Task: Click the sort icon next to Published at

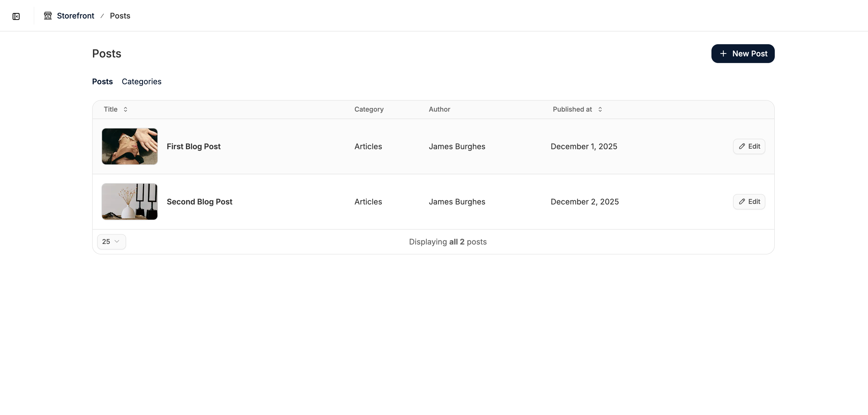Action: [601, 109]
